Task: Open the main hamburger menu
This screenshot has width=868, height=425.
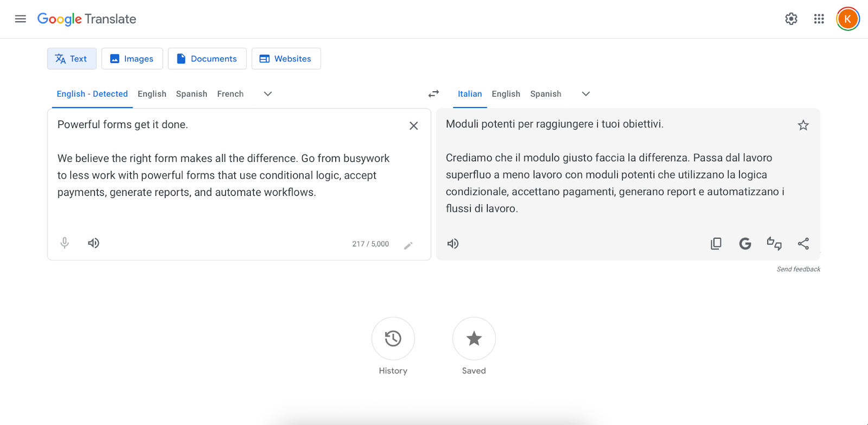Action: (21, 19)
